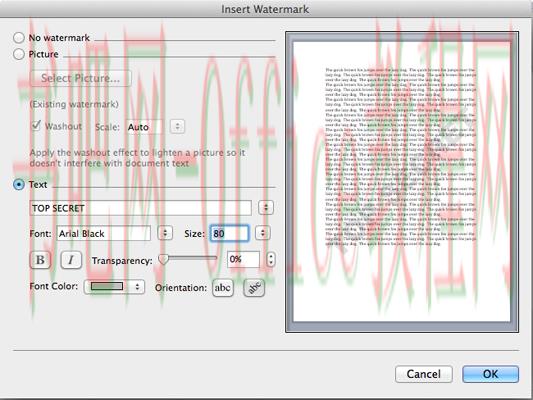The image size is (533, 400).
Task: Click the Scale stepper arrows
Action: click(177, 126)
